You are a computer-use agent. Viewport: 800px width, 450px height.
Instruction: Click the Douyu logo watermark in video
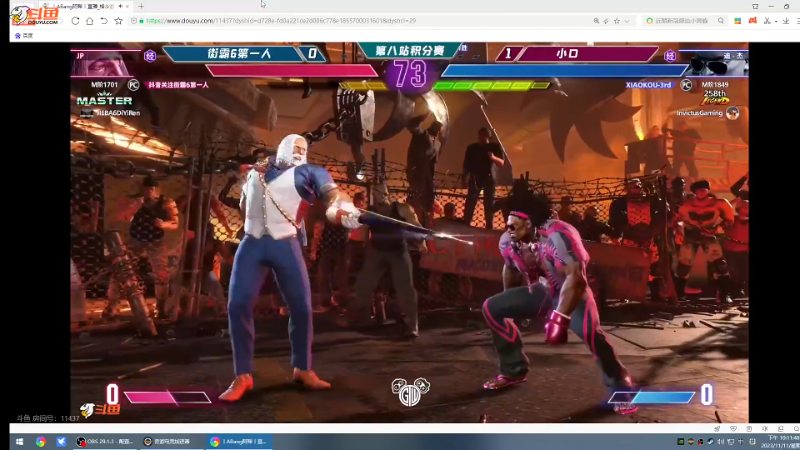tap(101, 409)
